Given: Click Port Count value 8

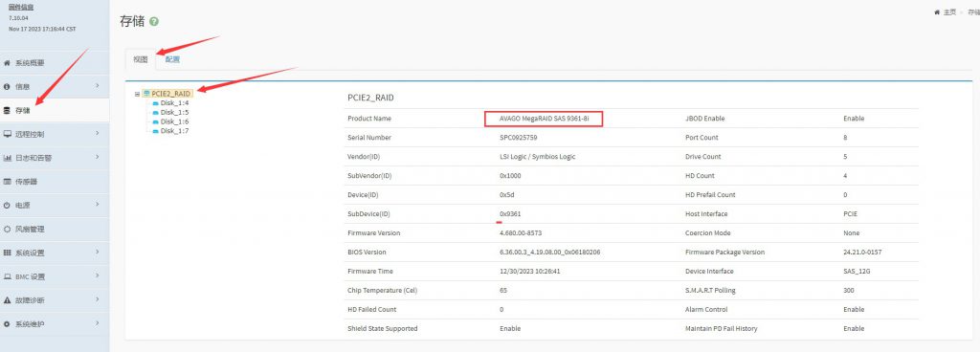Looking at the screenshot, I should [x=845, y=138].
